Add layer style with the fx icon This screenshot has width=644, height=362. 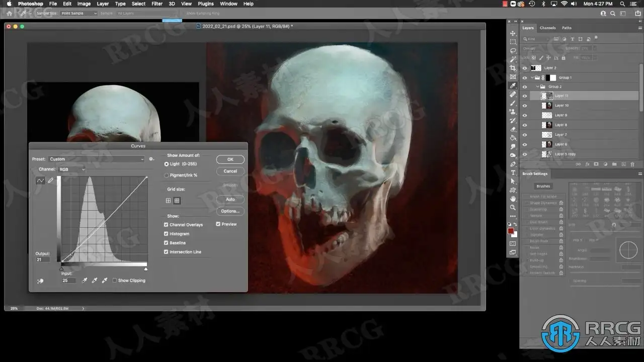587,164
